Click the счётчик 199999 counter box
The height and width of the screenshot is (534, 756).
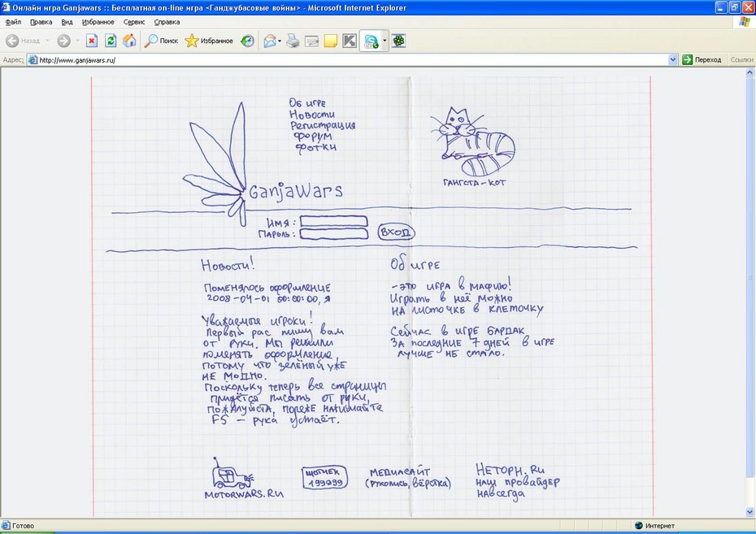(325, 478)
